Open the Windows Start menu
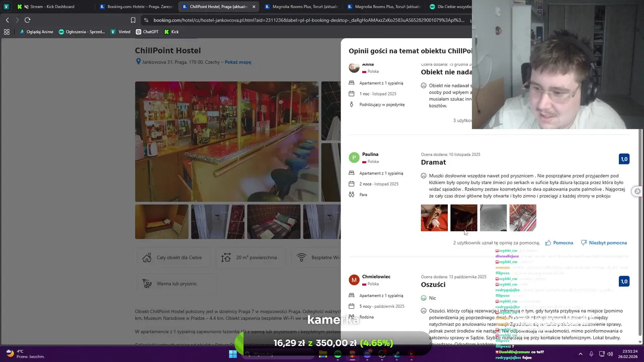Image resolution: width=644 pixels, height=362 pixels. (232, 354)
